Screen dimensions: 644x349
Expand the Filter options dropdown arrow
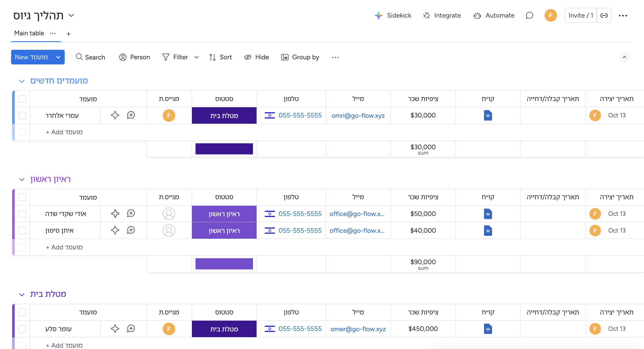197,57
